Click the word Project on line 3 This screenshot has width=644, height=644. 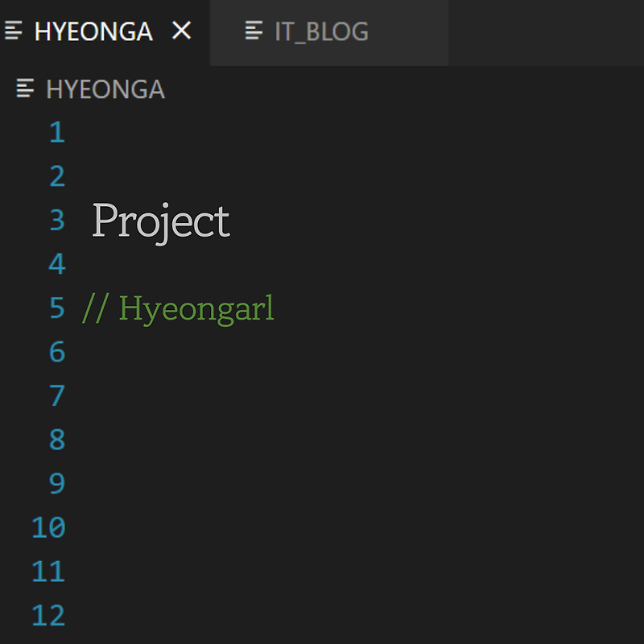coord(161,223)
